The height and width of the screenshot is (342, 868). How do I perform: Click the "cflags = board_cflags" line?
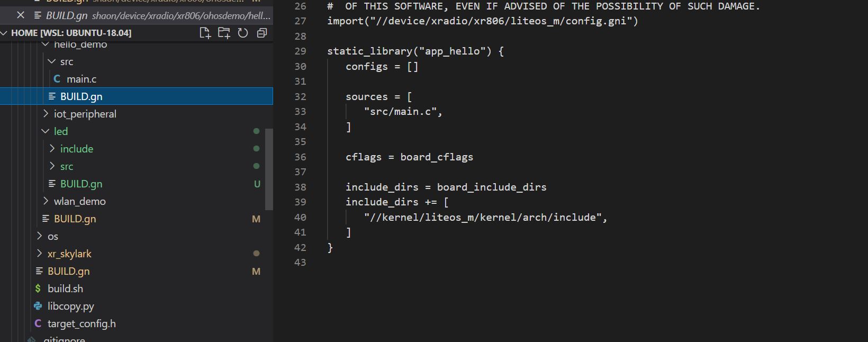pos(409,157)
